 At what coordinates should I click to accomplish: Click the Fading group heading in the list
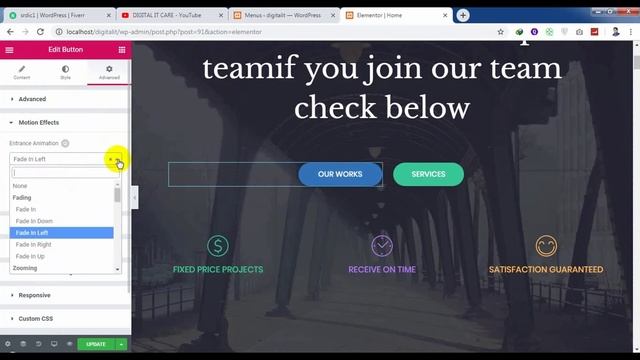tap(22, 198)
